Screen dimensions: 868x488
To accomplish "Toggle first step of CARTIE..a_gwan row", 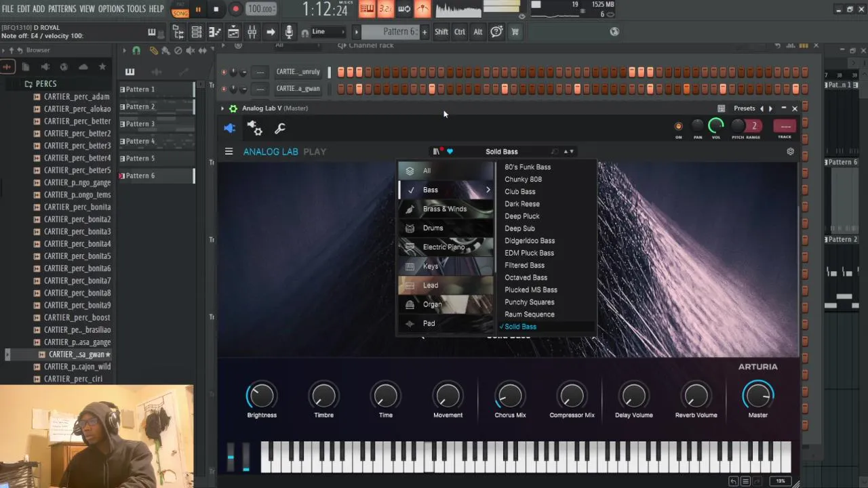I will [x=340, y=89].
